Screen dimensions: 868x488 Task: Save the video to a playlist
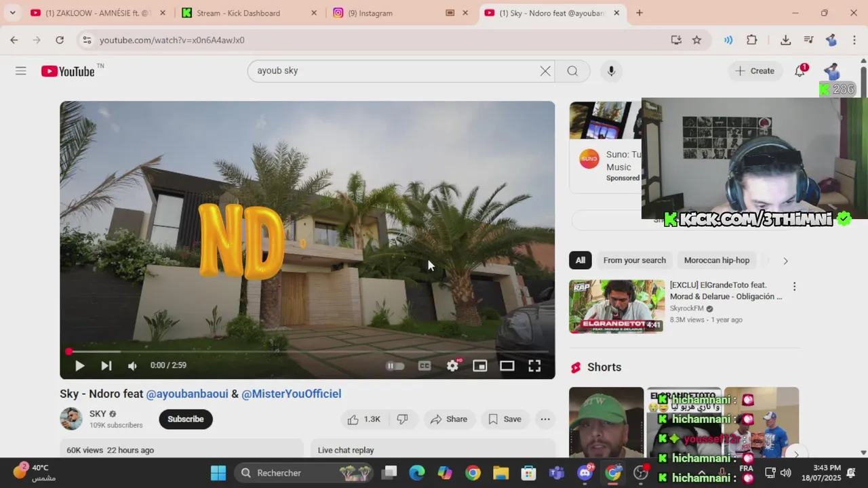tap(505, 419)
